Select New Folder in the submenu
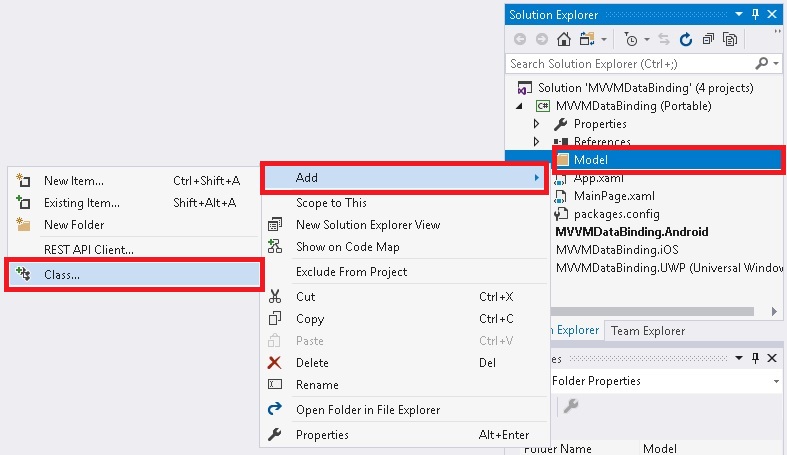 click(74, 225)
